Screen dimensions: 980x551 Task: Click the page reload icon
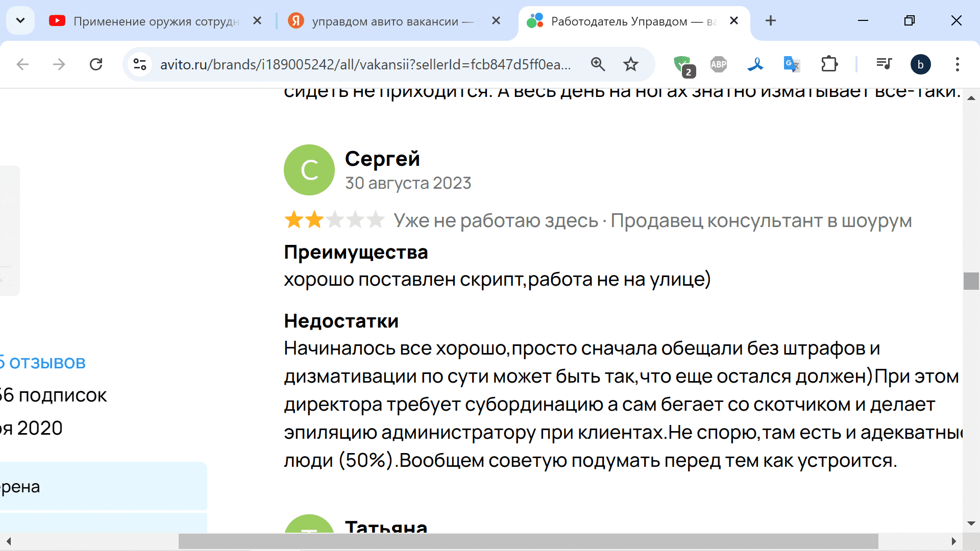pos(96,64)
